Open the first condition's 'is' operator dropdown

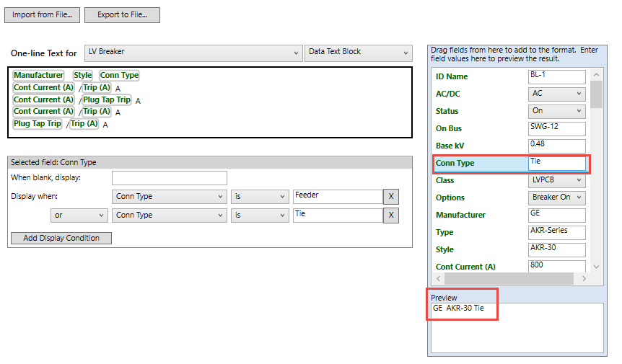(x=259, y=197)
